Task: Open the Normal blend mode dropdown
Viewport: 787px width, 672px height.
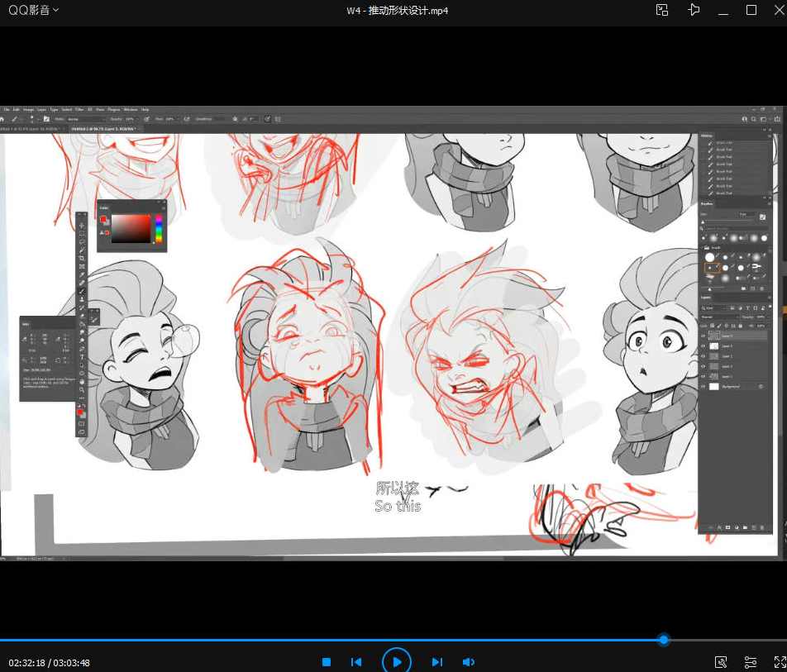Action: point(719,317)
